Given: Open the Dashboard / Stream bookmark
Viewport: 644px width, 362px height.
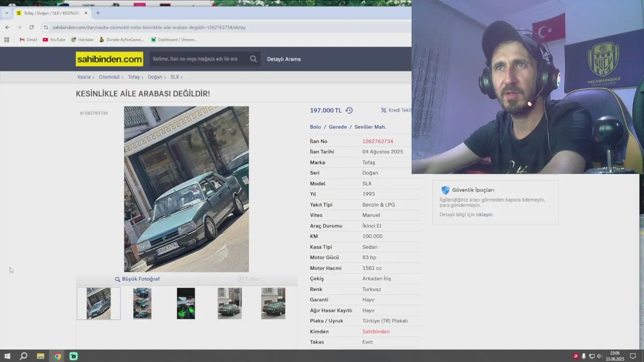Looking at the screenshot, I should [174, 40].
